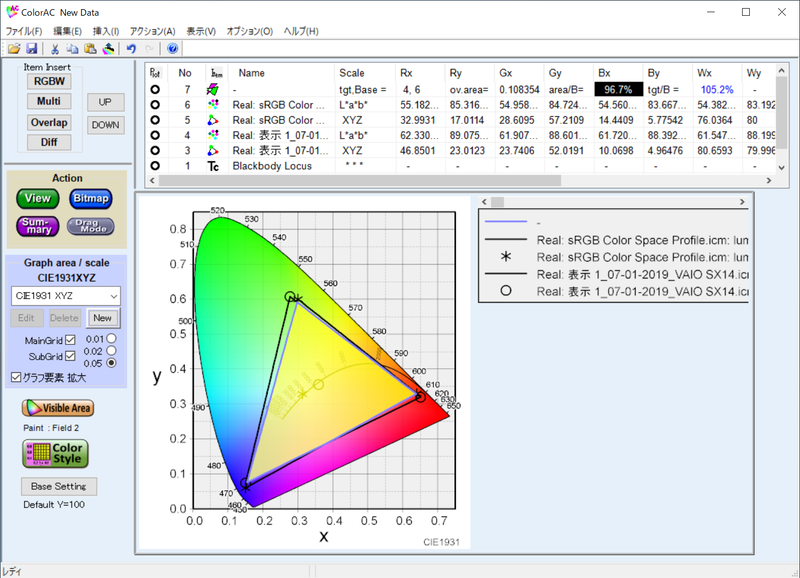Save data using the save toolbar icon

[x=32, y=47]
